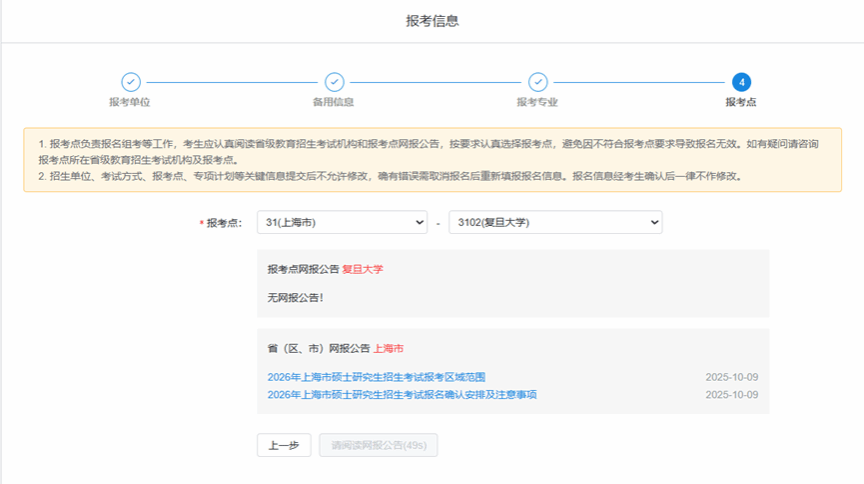Viewport: 864px width, 484px height.
Task: Go to the 备用信息 step label
Action: (334, 102)
